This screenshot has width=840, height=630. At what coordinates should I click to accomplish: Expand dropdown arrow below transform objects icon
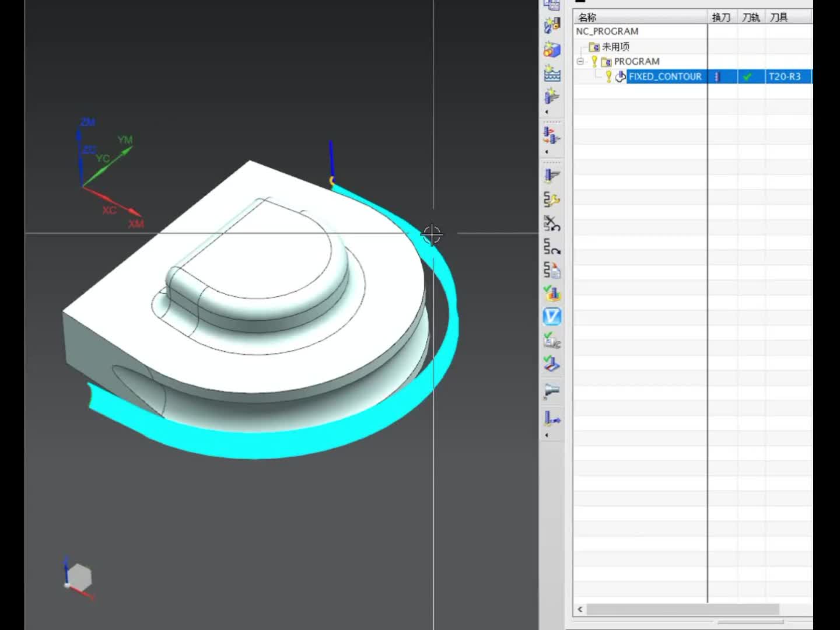(x=547, y=152)
